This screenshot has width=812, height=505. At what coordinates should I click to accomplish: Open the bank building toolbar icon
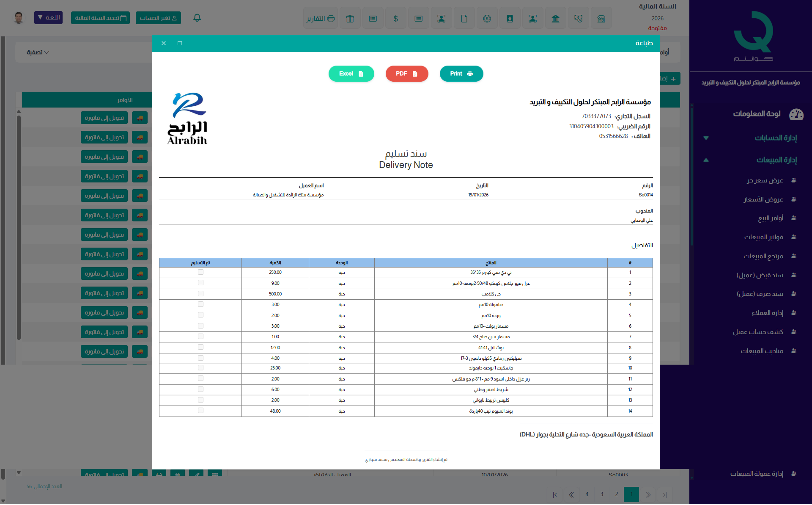(x=555, y=19)
